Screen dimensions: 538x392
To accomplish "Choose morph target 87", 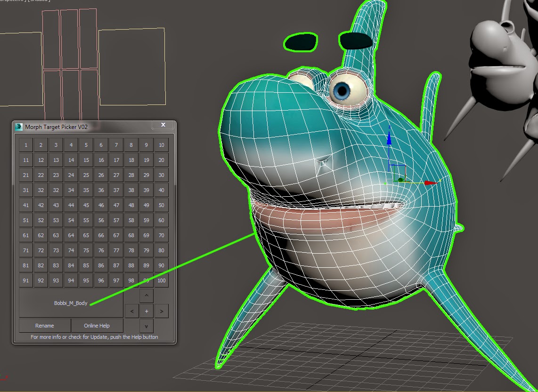I will click(116, 265).
